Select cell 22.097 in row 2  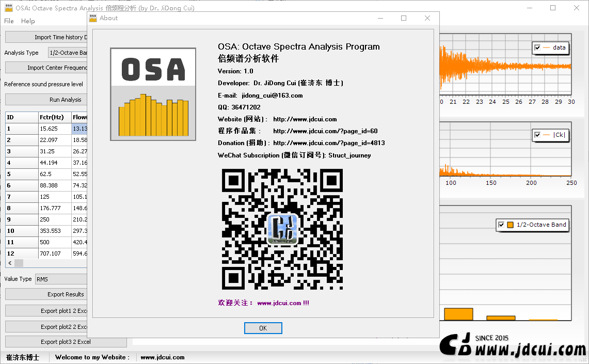[x=55, y=140]
